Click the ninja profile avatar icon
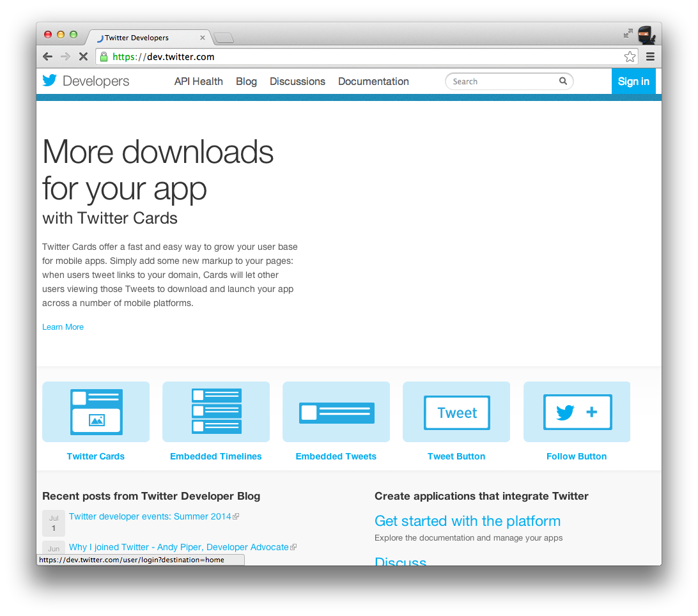Screen dimensions: 698x616 (x=646, y=35)
